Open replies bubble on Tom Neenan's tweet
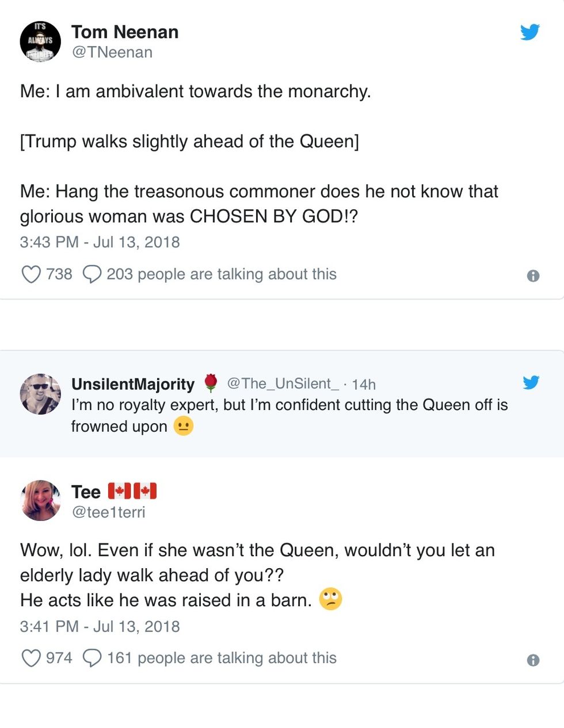Image resolution: width=564 pixels, height=728 pixels. click(92, 274)
